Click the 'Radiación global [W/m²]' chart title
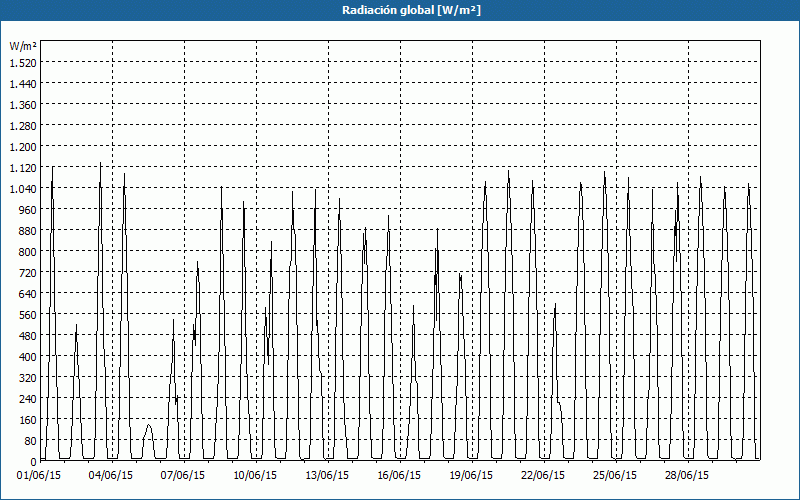Screen dimensions: 800x500 (411, 10)
